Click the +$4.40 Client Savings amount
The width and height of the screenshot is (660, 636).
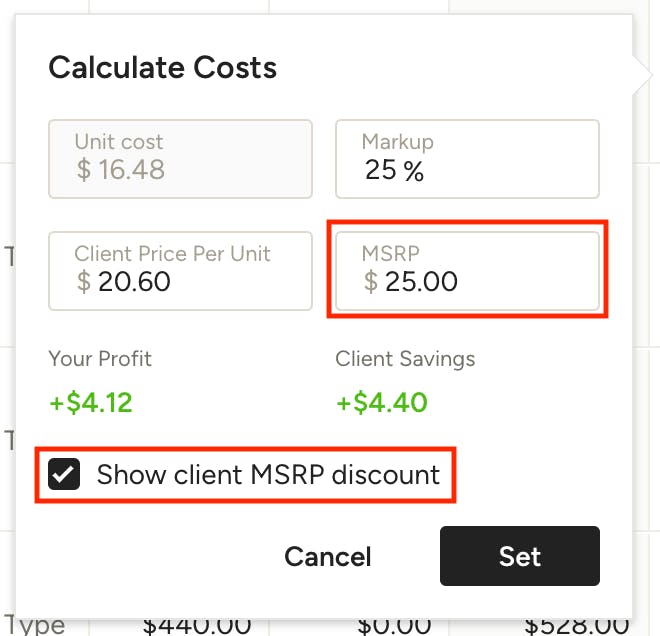[x=382, y=402]
